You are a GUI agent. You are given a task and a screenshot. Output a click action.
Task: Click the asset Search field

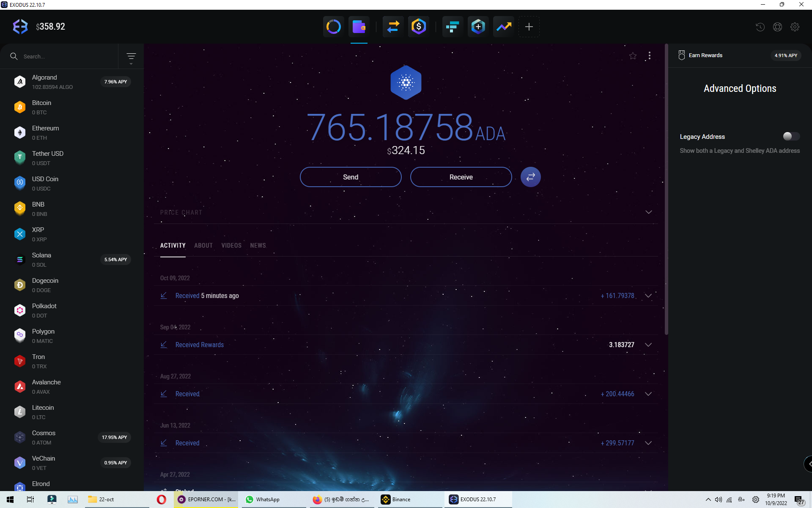click(x=63, y=56)
